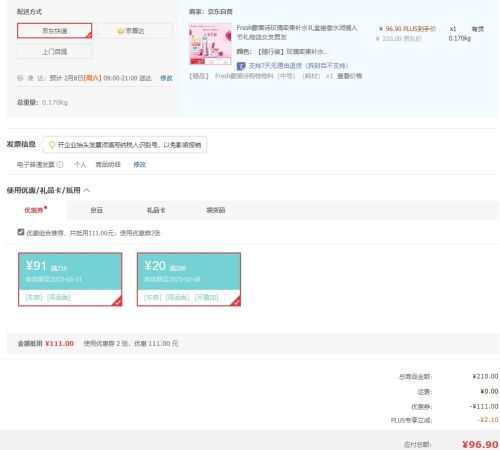Click info icon beside 电子普通发票
This screenshot has height=450, width=500.
click(x=60, y=164)
